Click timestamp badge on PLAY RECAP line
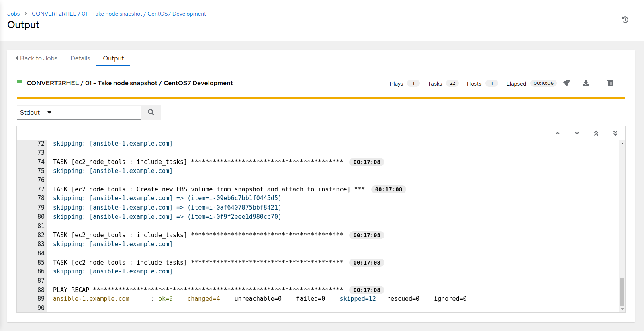 [367, 290]
